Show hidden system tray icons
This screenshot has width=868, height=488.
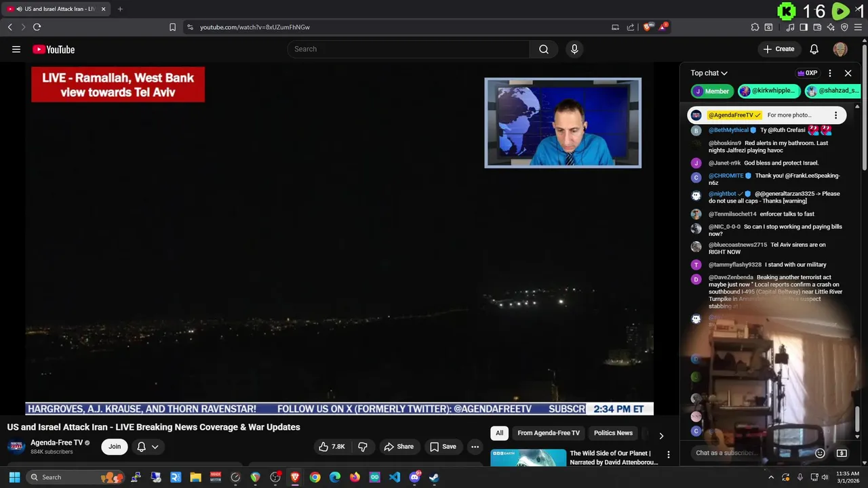click(x=771, y=477)
